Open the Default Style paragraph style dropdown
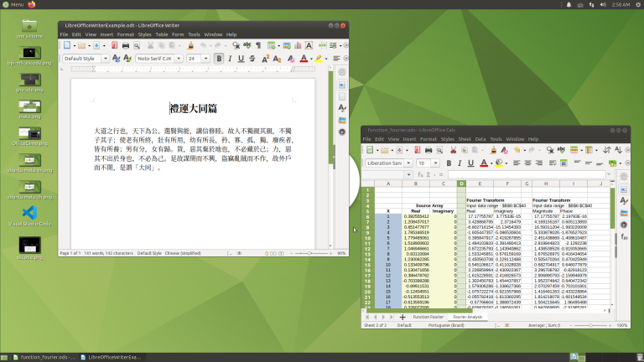This screenshot has height=362, width=644. click(x=105, y=59)
